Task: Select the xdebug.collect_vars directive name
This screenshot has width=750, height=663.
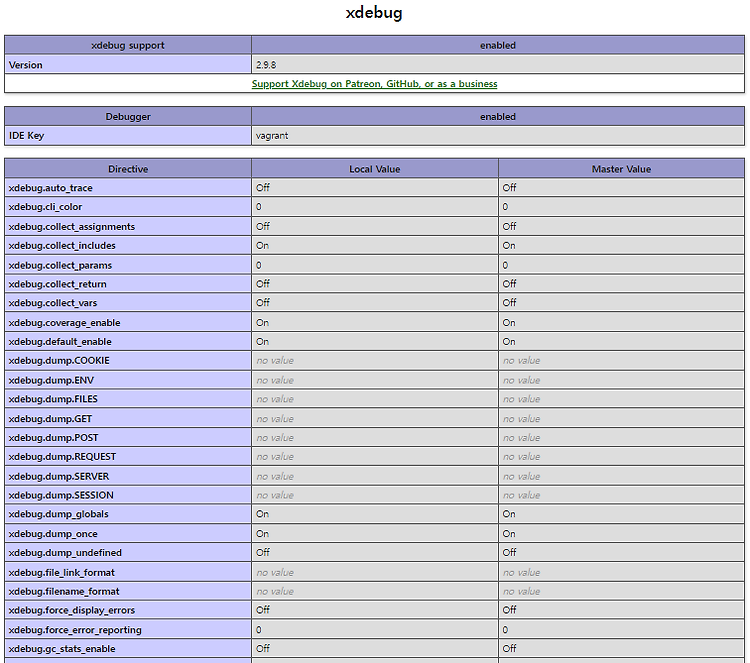Action: pyautogui.click(x=53, y=303)
